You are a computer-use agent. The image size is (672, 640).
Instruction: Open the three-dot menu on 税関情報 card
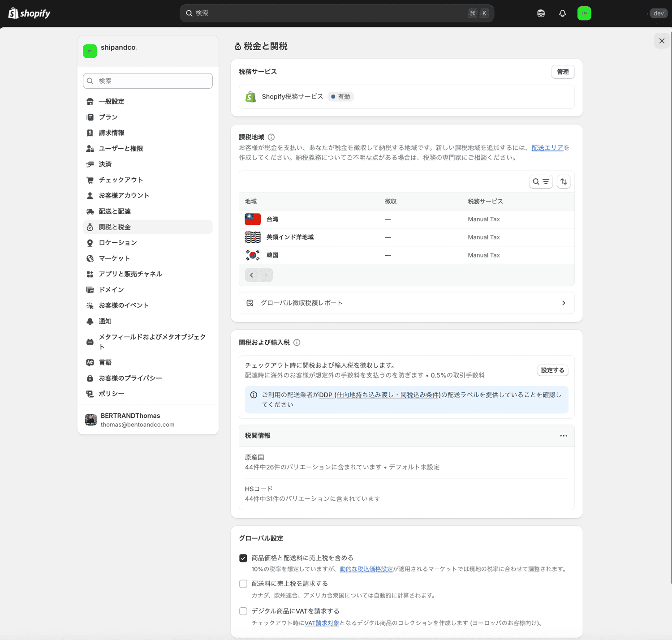564,435
